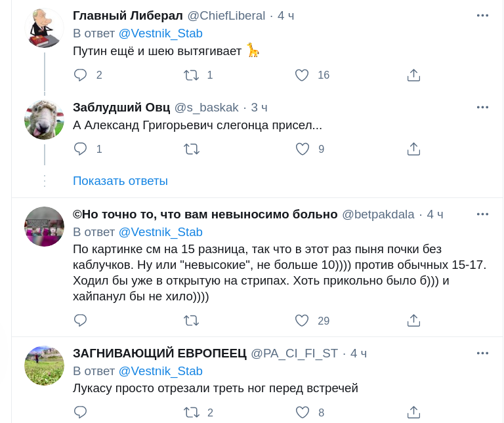Reply to the @betpakdala tweet

point(81,320)
